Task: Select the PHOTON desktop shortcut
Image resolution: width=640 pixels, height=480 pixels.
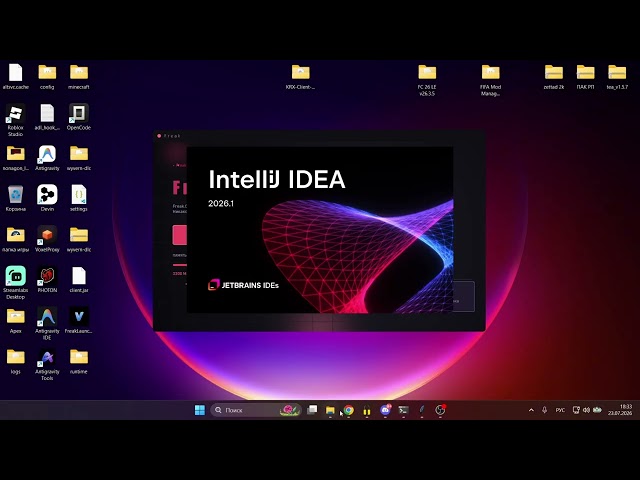Action: (x=47, y=280)
